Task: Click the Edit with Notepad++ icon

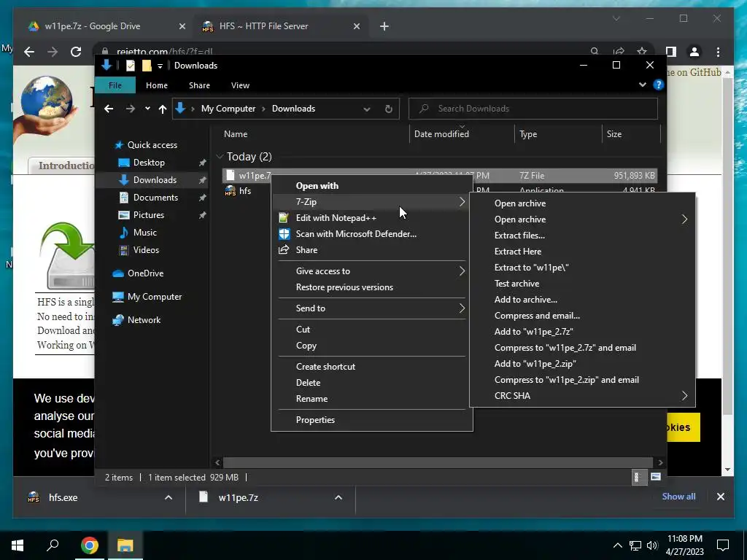Action: click(x=284, y=217)
